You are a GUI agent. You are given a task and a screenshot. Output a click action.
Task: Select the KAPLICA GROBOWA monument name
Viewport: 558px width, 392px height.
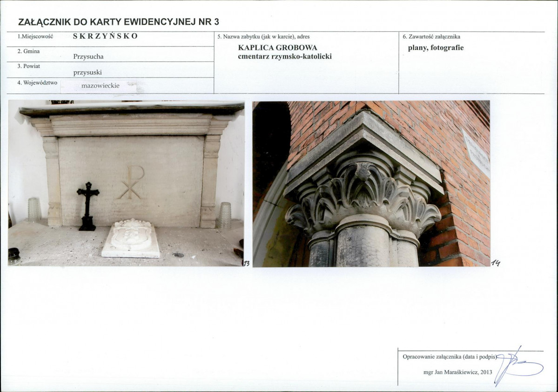277,48
